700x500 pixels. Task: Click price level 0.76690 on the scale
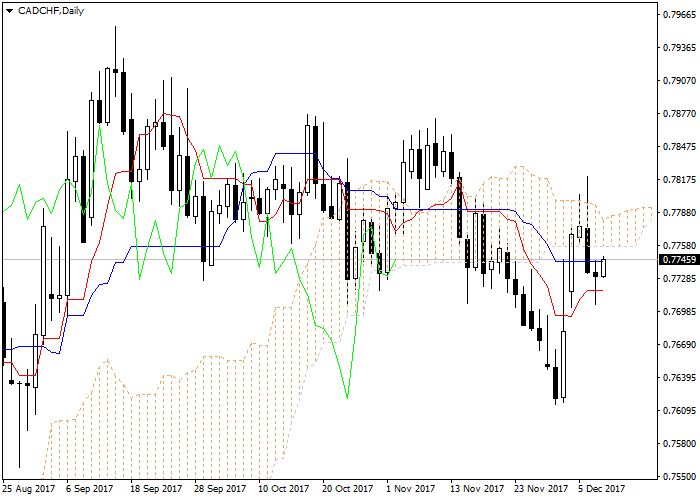[x=679, y=344]
